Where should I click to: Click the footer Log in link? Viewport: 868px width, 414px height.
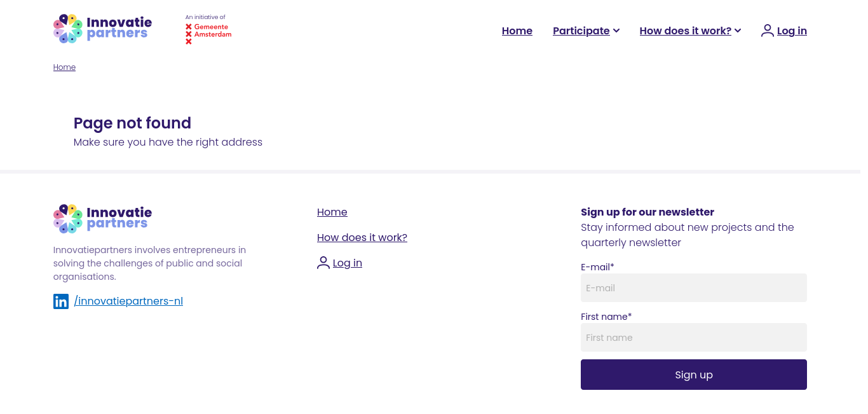pyautogui.click(x=348, y=263)
